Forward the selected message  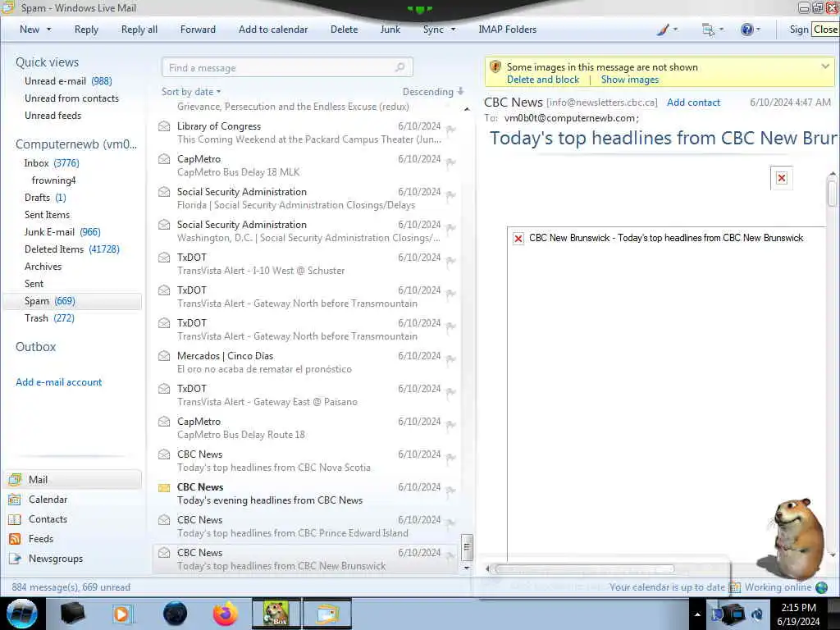198,30
